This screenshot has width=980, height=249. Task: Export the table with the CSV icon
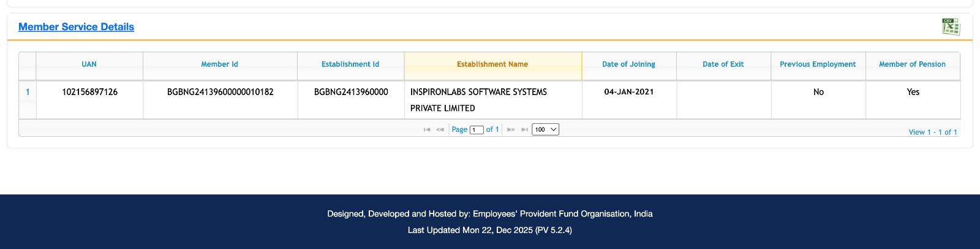(951, 26)
